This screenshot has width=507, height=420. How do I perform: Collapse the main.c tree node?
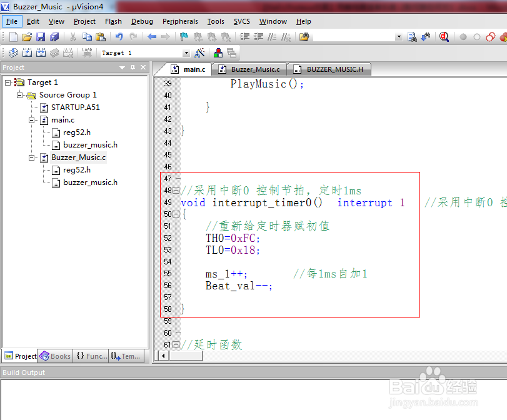click(x=31, y=120)
